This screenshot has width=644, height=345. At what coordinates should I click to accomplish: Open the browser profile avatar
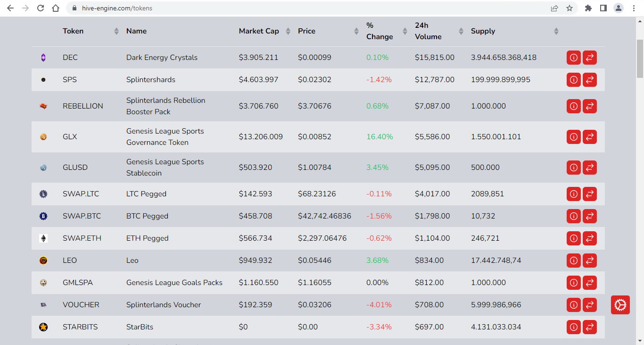tap(619, 8)
